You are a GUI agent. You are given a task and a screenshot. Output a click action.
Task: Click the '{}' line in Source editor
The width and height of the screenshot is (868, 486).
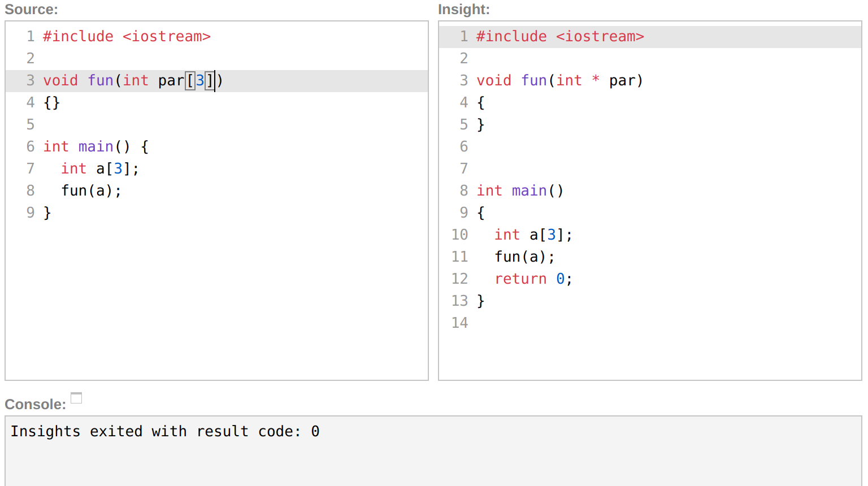click(x=51, y=103)
